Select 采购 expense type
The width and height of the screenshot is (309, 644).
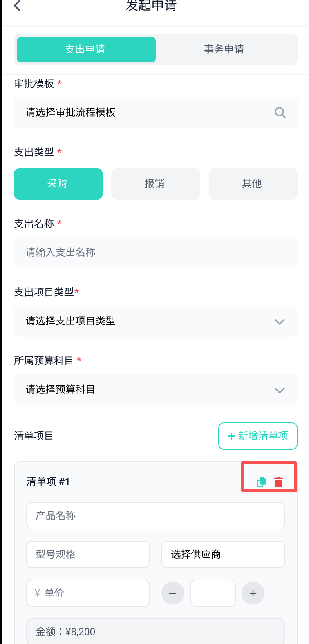pyautogui.click(x=58, y=184)
